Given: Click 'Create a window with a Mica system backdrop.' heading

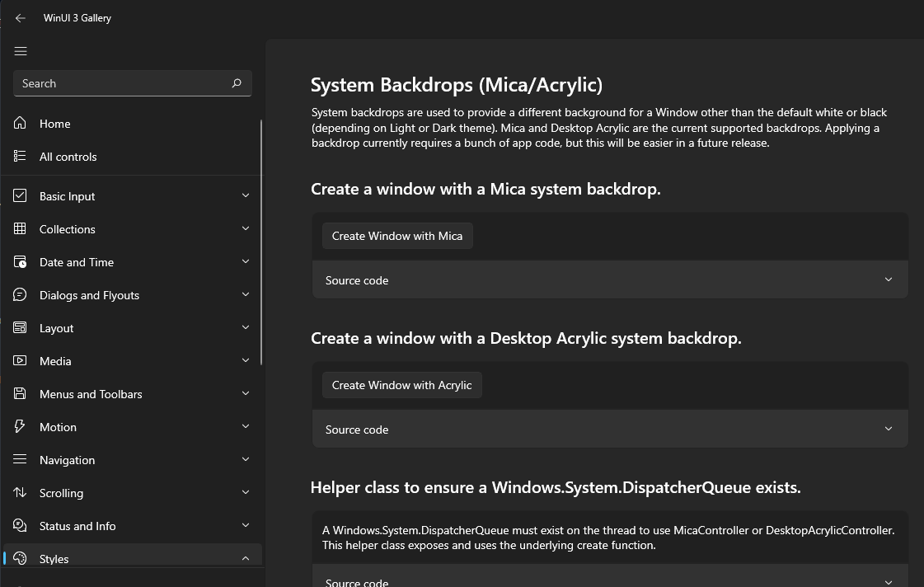Looking at the screenshot, I should 485,189.
